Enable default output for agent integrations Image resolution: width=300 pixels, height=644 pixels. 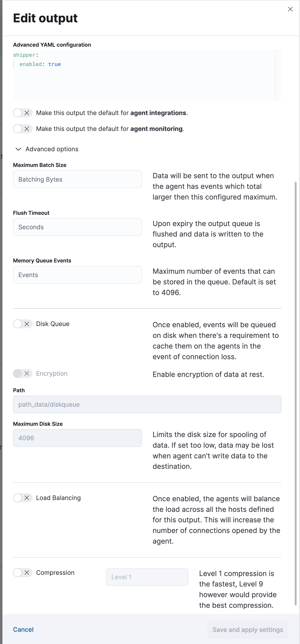coord(23,113)
